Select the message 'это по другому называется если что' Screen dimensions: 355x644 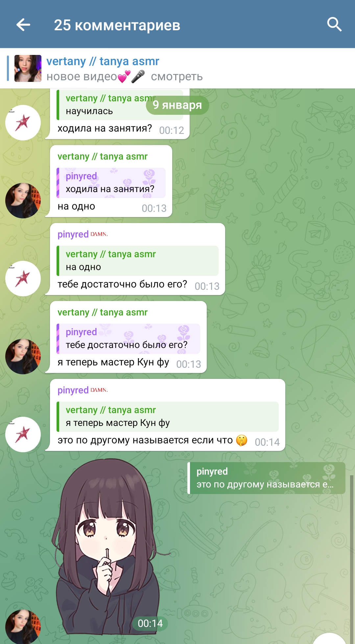click(145, 440)
